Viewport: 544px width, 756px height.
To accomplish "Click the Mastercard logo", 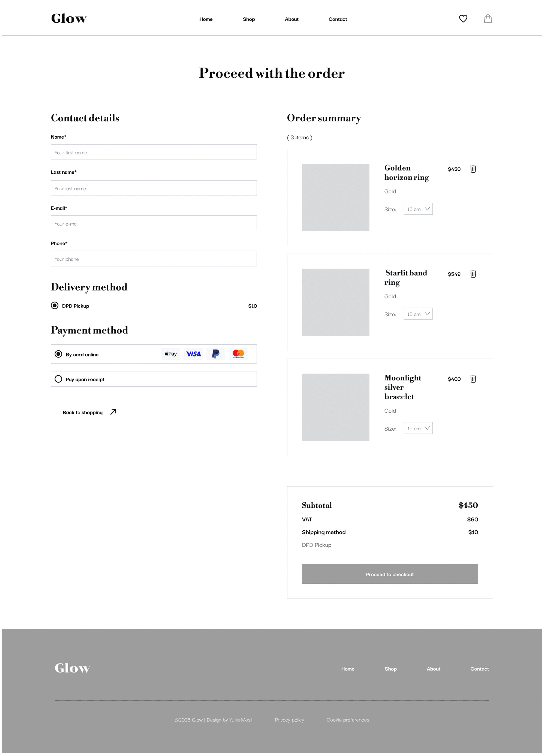I will (x=238, y=354).
